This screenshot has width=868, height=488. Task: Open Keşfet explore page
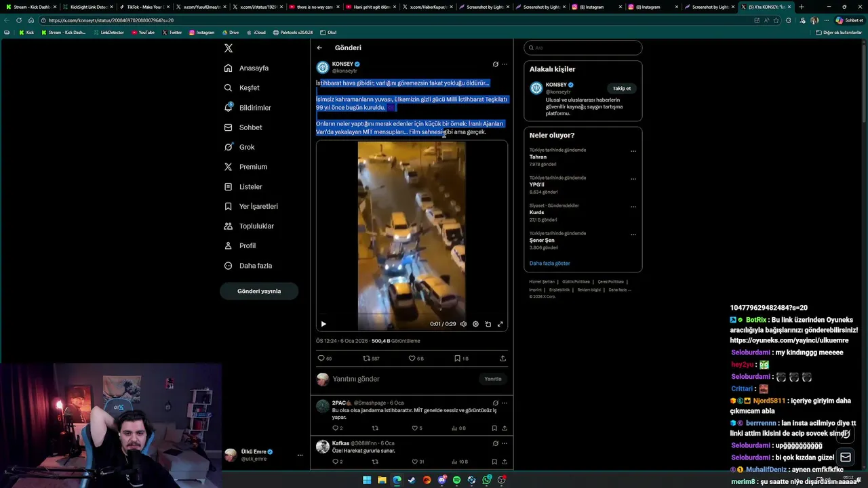point(242,87)
